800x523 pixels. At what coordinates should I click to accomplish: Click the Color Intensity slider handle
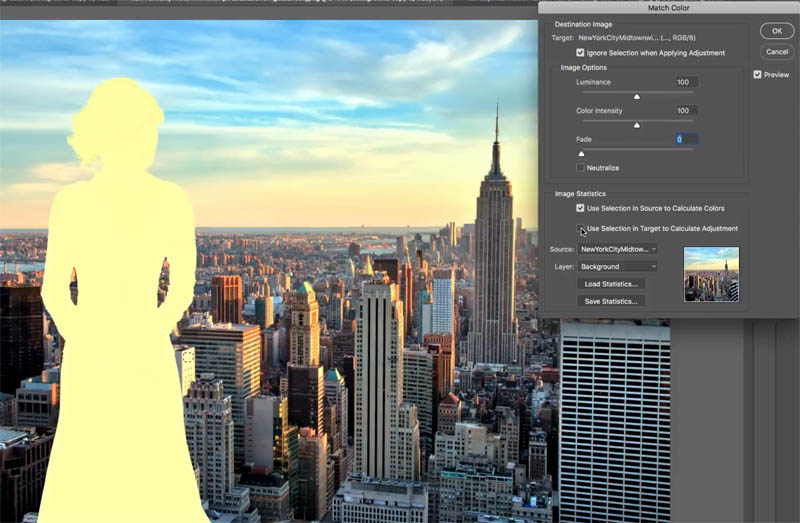tap(637, 125)
